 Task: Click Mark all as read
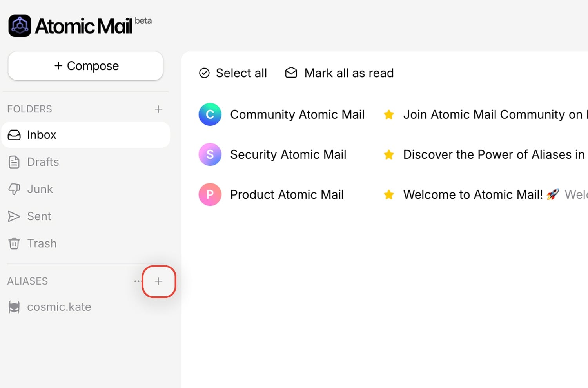tap(339, 73)
